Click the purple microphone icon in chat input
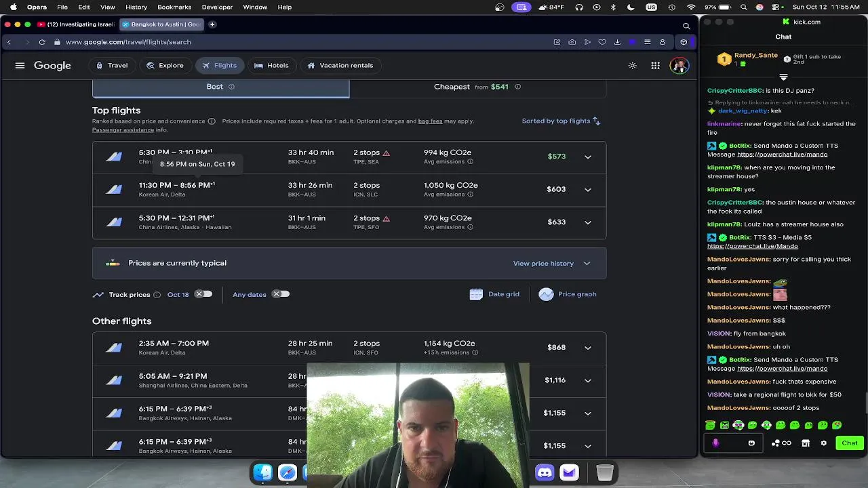 pos(715,443)
